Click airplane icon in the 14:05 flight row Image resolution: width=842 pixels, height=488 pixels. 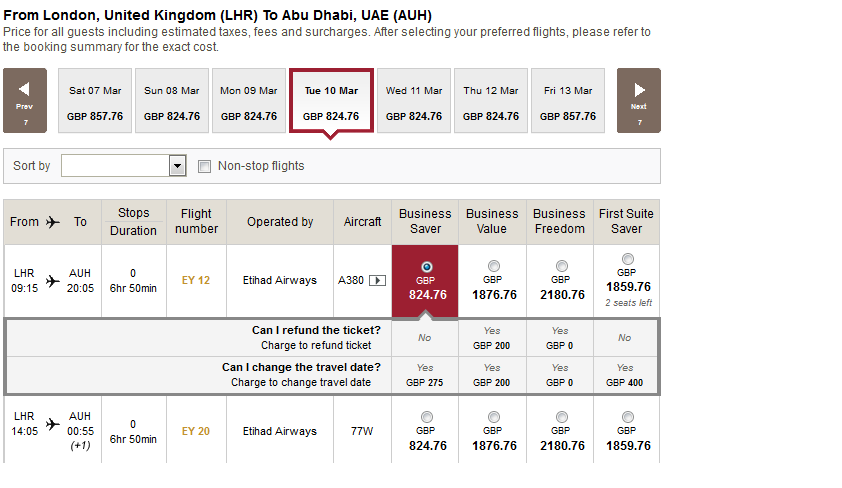point(53,425)
